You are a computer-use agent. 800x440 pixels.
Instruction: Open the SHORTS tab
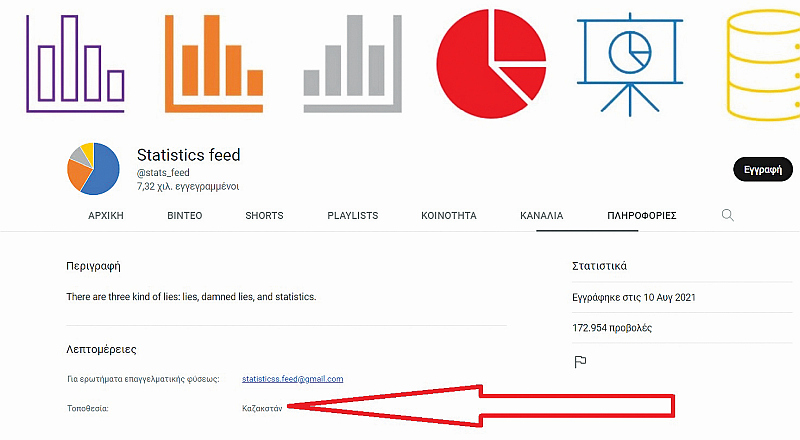264,215
